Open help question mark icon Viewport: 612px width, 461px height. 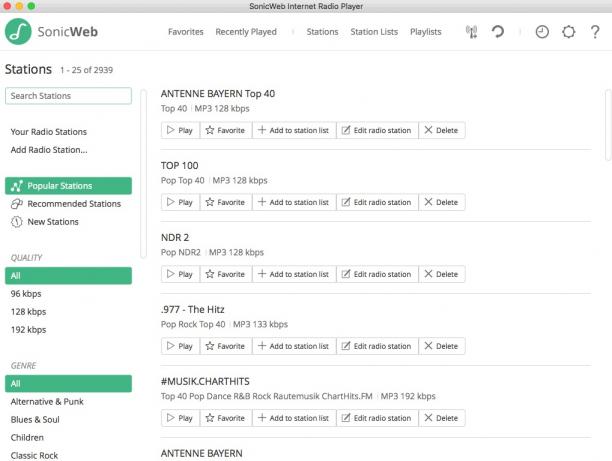pyautogui.click(x=595, y=32)
